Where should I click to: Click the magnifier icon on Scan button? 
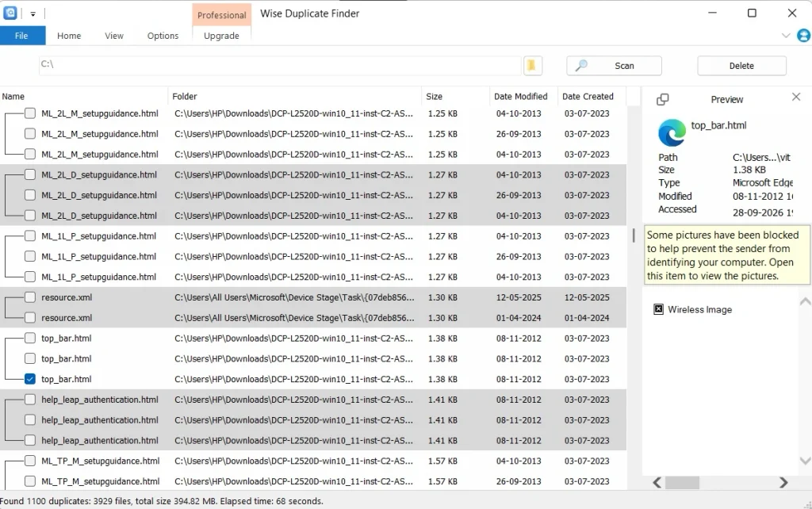(581, 65)
